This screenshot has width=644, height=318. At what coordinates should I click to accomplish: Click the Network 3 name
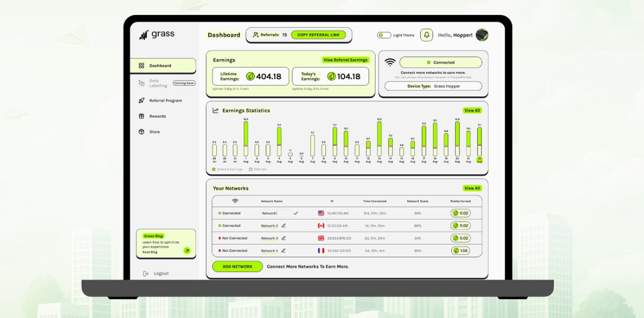pyautogui.click(x=269, y=238)
